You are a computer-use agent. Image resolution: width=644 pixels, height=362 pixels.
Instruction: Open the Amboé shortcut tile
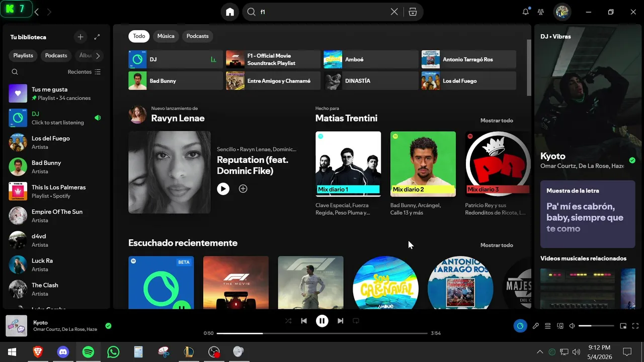coord(371,59)
